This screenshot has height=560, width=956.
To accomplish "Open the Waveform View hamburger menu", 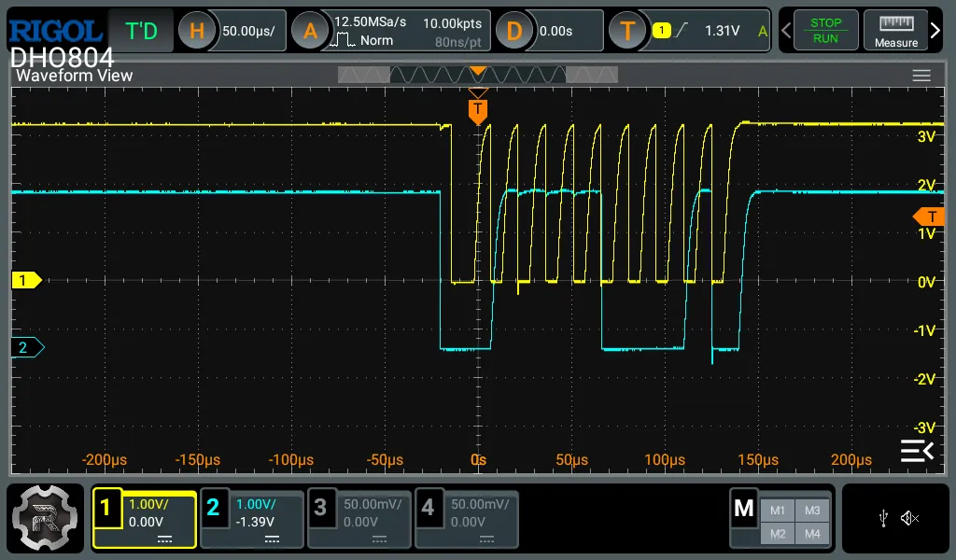I will pos(921,76).
